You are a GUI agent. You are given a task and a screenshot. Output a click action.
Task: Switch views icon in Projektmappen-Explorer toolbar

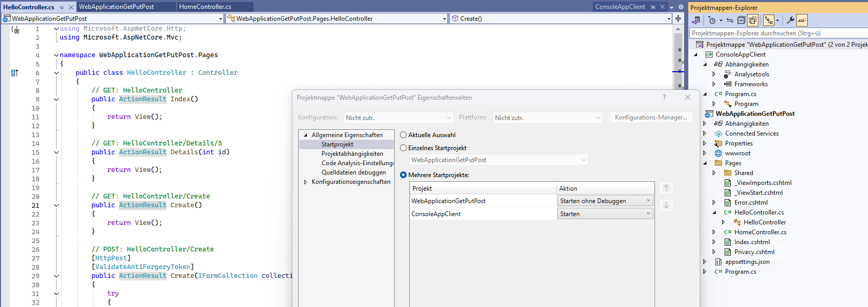coord(696,20)
